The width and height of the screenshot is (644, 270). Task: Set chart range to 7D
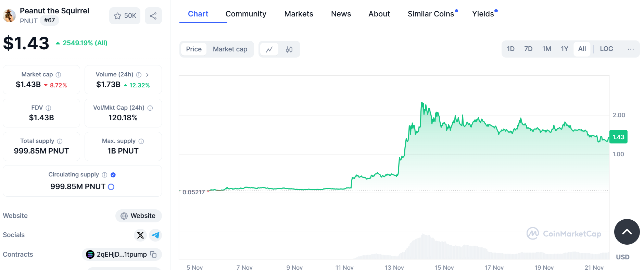pos(528,49)
